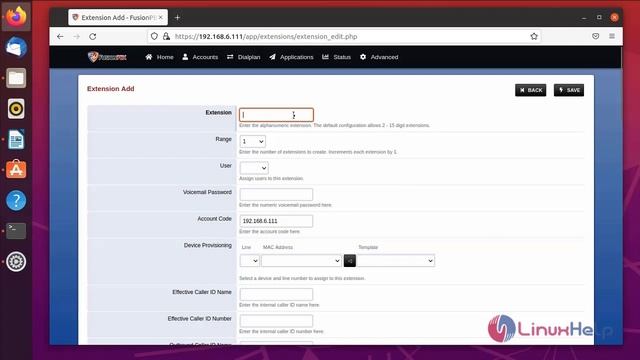
Task: Open system Settings gear in dock
Action: pyautogui.click(x=16, y=262)
